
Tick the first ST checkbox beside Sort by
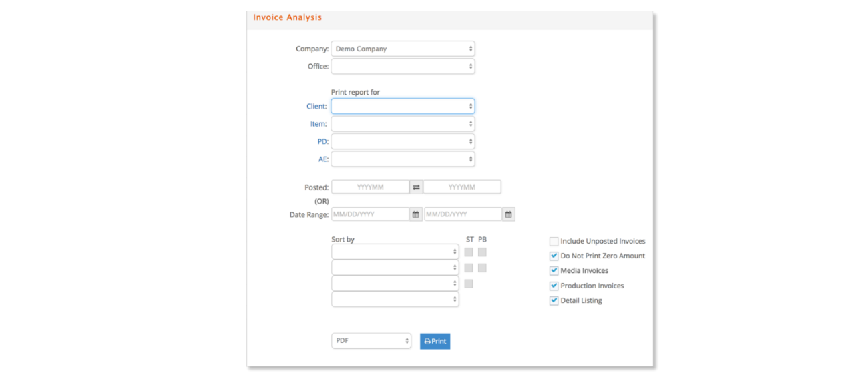pos(469,252)
